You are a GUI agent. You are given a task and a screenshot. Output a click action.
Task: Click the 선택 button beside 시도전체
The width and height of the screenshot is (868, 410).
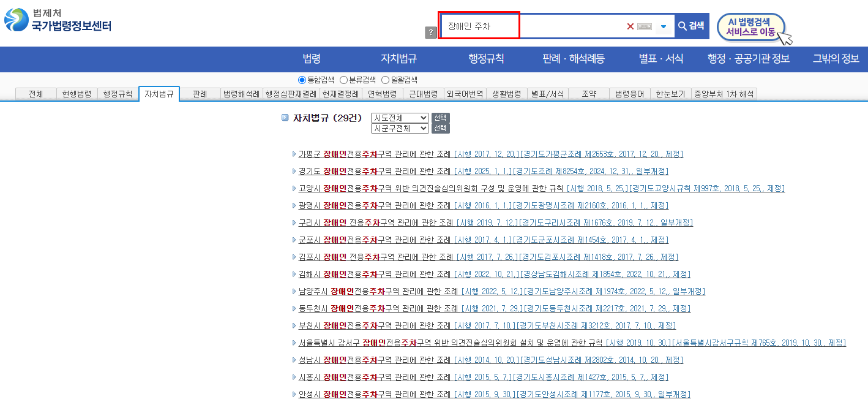click(x=440, y=118)
